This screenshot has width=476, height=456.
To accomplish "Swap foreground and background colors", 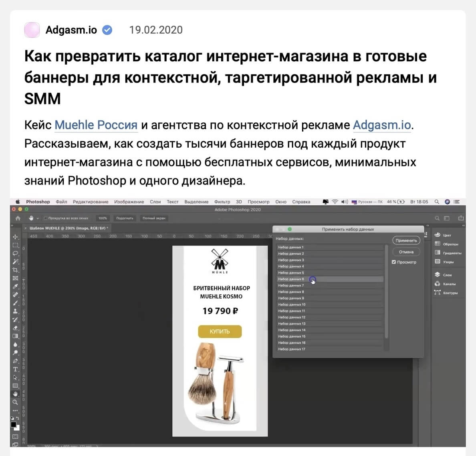I will coord(18,418).
